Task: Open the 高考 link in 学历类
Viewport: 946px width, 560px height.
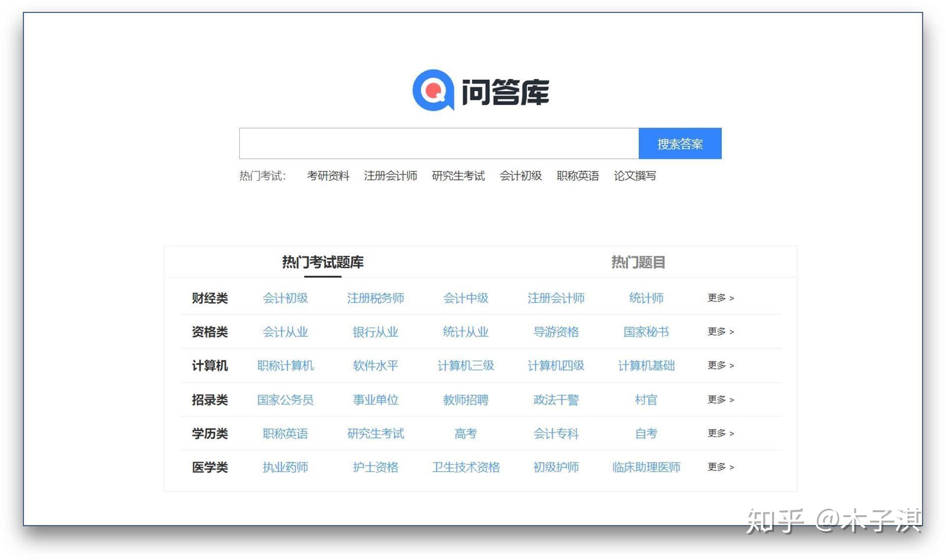Action: click(x=466, y=433)
